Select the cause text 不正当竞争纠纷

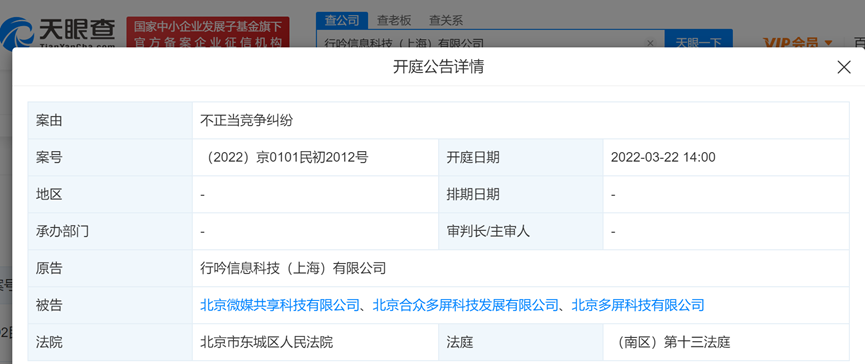247,120
